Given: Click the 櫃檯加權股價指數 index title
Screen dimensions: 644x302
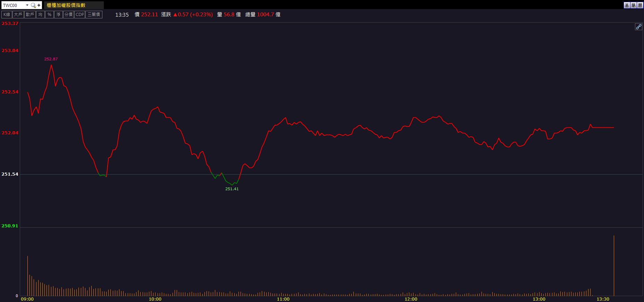Looking at the screenshot, I should click(x=66, y=5).
